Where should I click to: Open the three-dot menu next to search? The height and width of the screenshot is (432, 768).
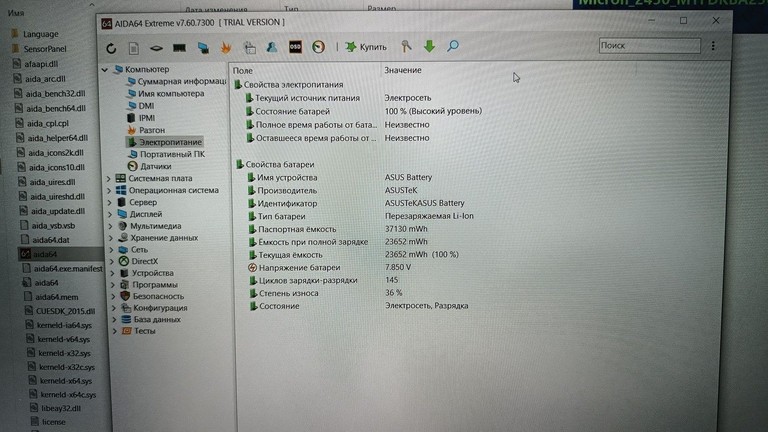(713, 46)
